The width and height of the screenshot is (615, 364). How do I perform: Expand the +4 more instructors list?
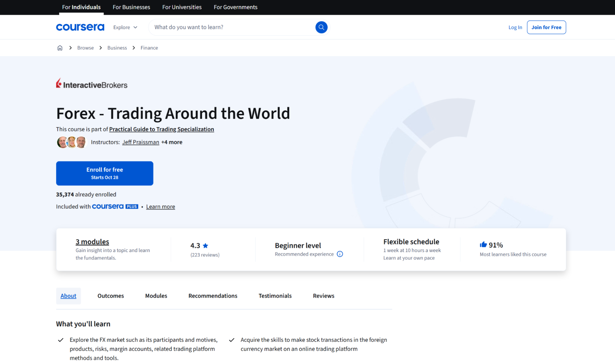coord(172,142)
